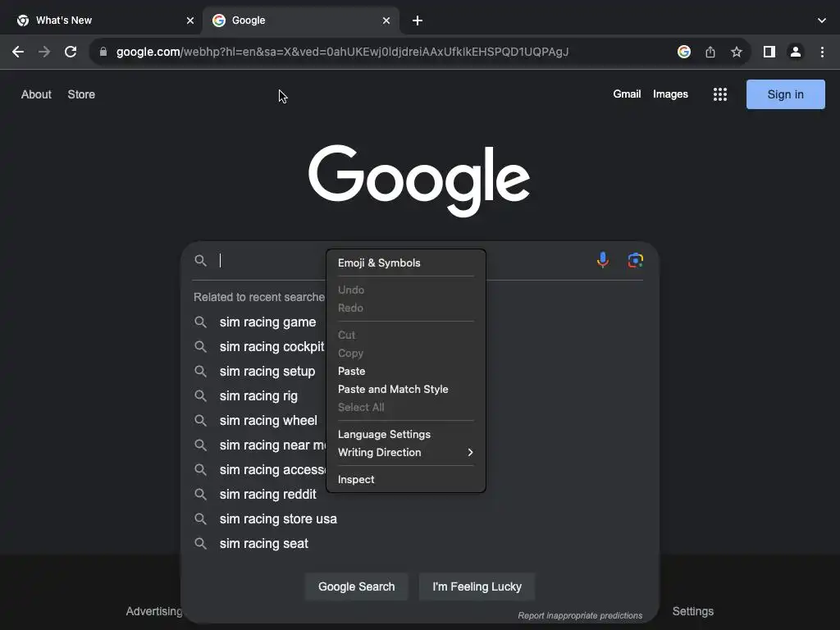Close the Google tab

point(386,21)
